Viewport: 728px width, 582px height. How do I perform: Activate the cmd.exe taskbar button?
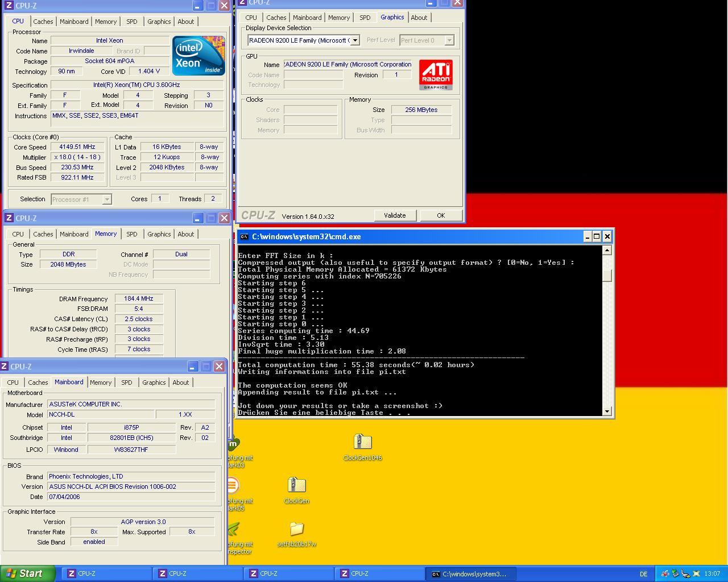pyautogui.click(x=471, y=574)
